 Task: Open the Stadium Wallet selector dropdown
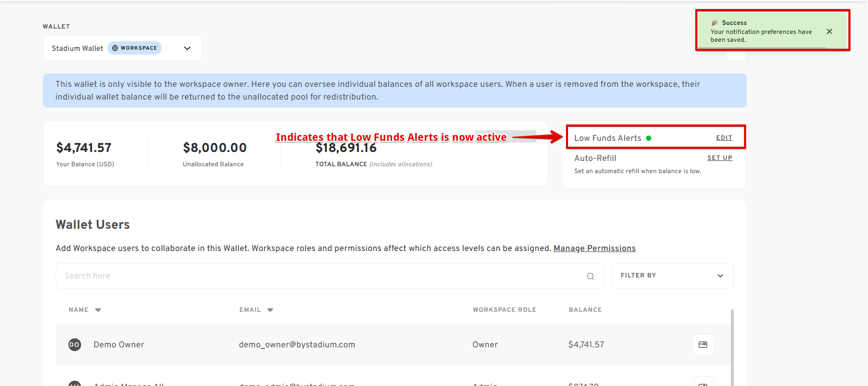[x=122, y=48]
